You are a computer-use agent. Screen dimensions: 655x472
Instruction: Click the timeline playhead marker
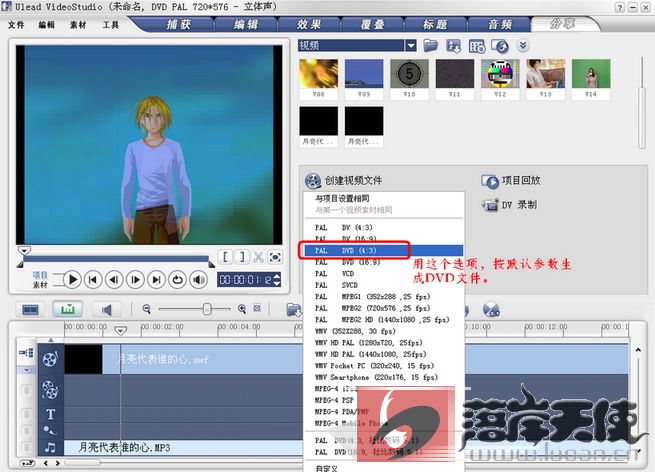[120, 331]
